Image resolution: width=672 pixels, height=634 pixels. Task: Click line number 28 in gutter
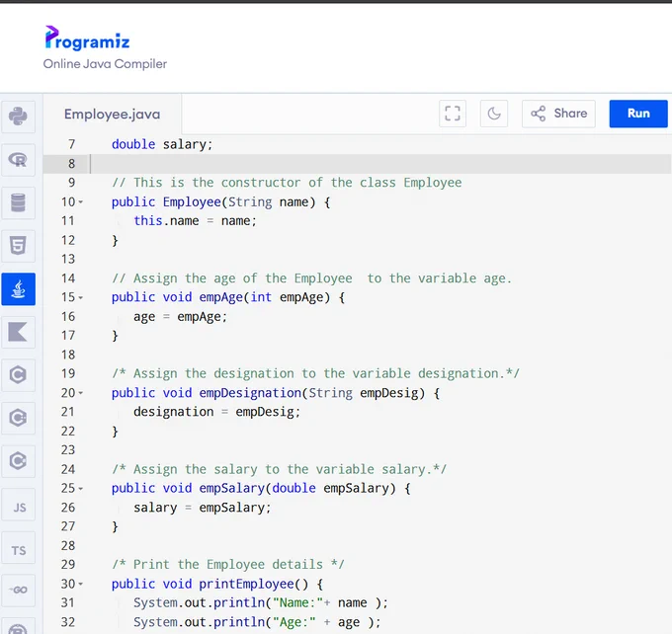pyautogui.click(x=68, y=546)
